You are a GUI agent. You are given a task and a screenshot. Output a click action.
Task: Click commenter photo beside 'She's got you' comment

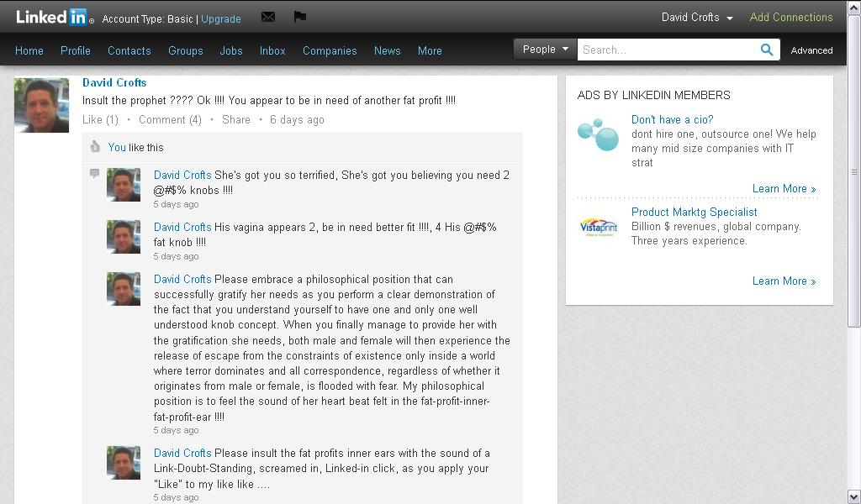(124, 185)
